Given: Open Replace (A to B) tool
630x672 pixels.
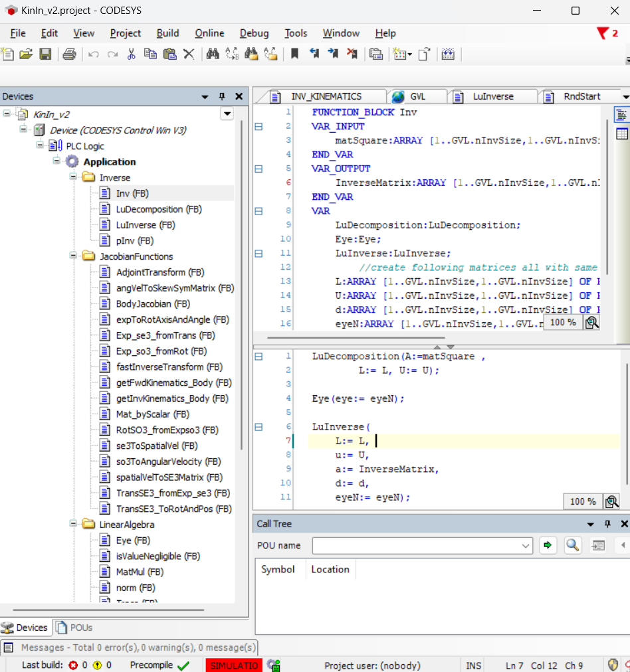Looking at the screenshot, I should (232, 54).
